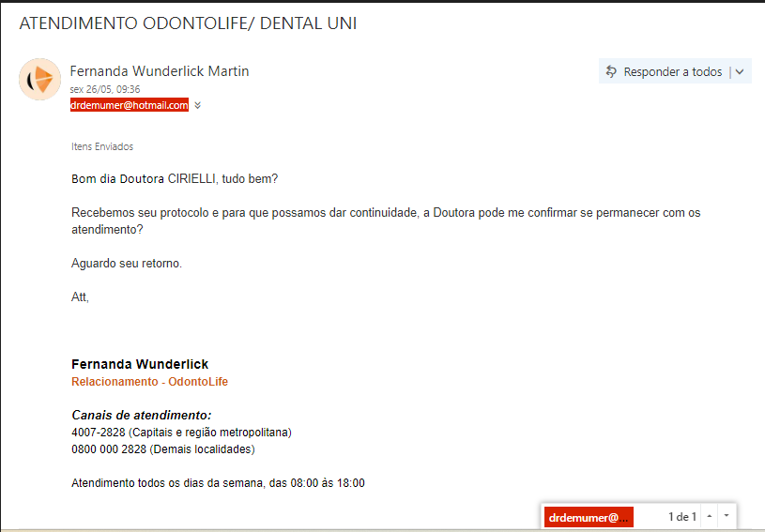Click the "Recebemos seu protocolo" paragraph

coord(386,220)
